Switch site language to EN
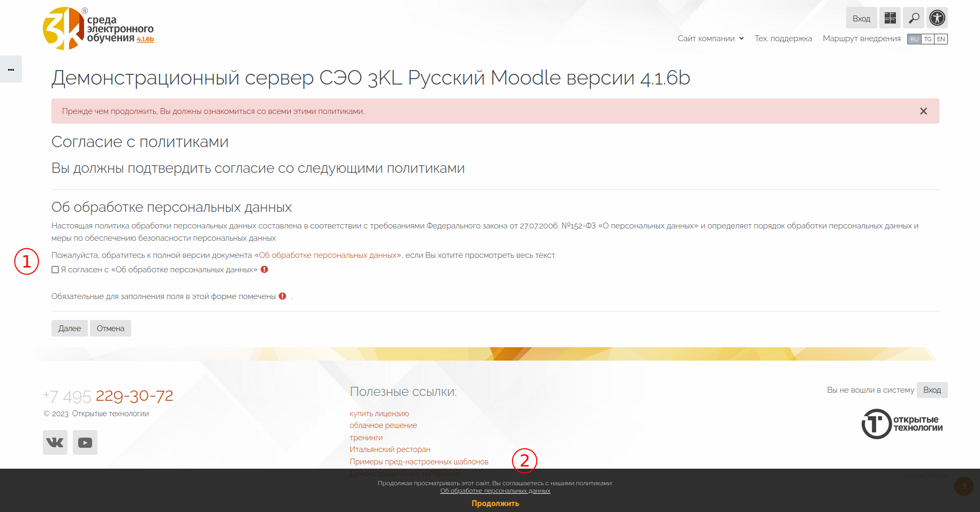 click(x=941, y=39)
